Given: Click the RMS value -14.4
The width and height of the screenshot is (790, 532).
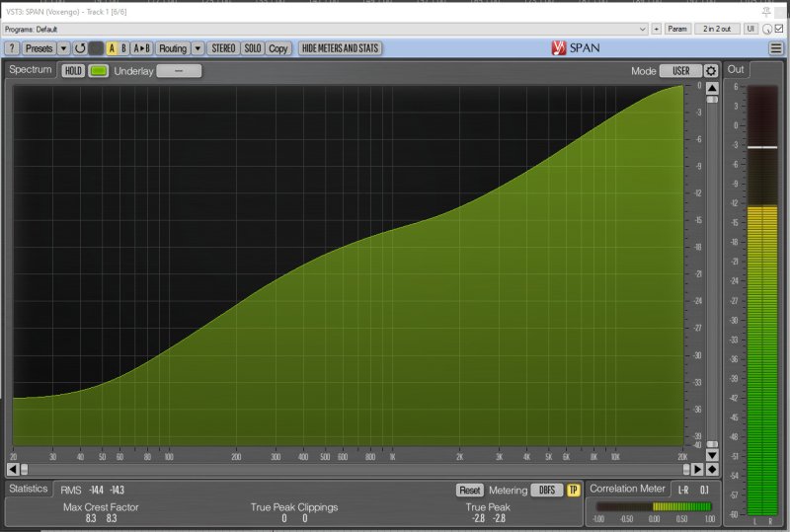Looking at the screenshot, I should pyautogui.click(x=96, y=491).
